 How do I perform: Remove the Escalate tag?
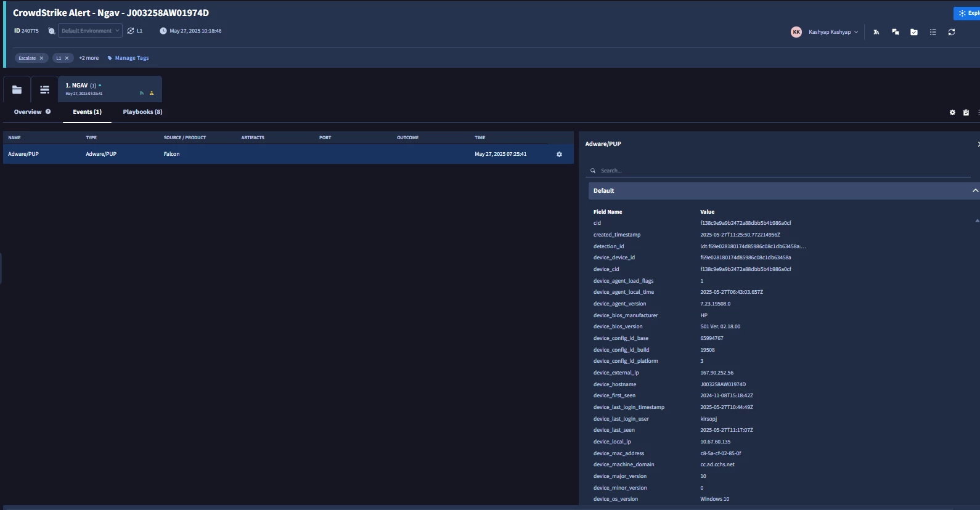point(41,58)
